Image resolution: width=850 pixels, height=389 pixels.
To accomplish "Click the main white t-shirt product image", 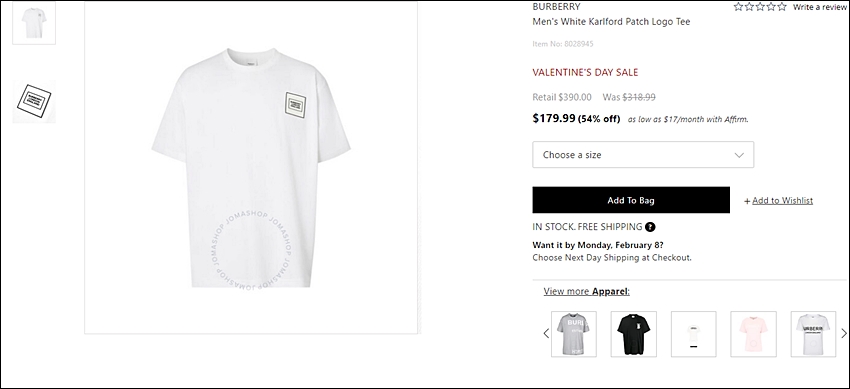I will tap(251, 168).
